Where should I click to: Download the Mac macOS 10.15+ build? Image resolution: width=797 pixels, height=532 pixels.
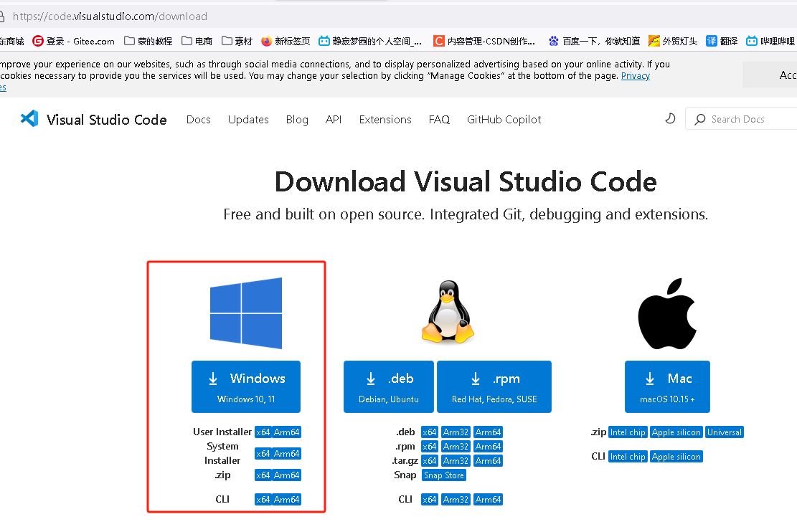click(x=667, y=386)
